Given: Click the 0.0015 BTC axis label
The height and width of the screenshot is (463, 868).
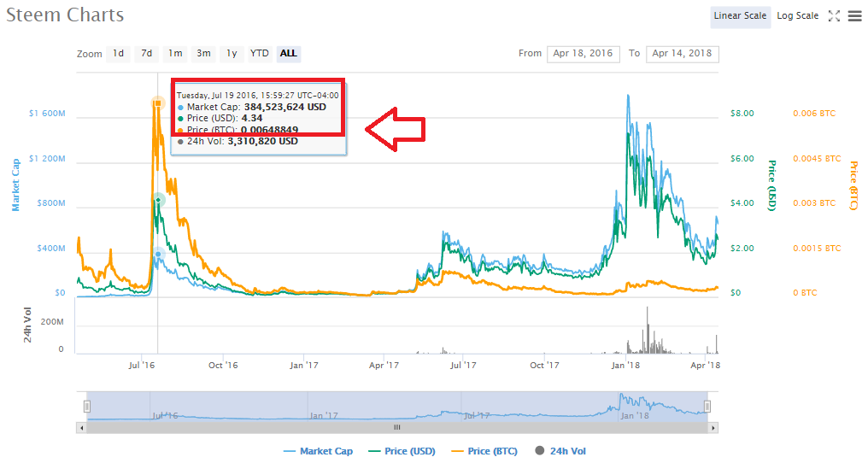Looking at the screenshot, I should coord(817,249).
